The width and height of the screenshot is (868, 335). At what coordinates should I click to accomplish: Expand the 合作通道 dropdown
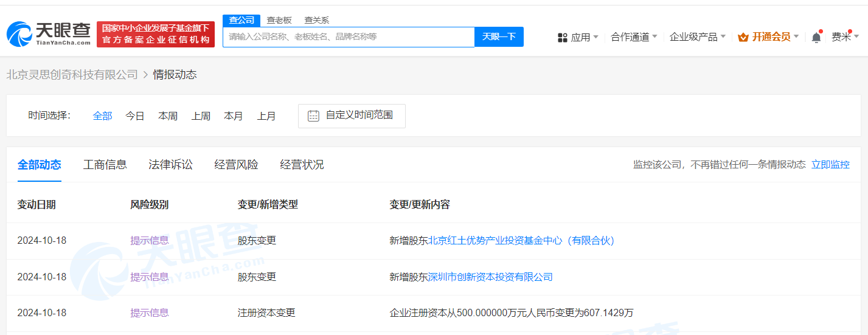(634, 36)
